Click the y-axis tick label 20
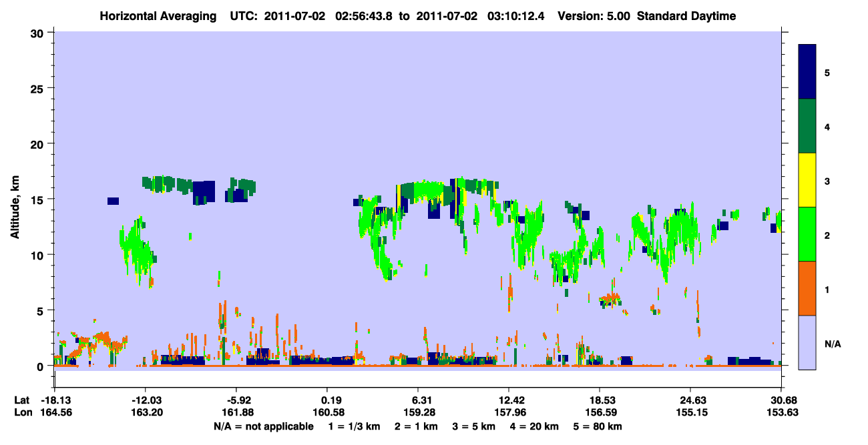868x445 pixels. tap(39, 143)
